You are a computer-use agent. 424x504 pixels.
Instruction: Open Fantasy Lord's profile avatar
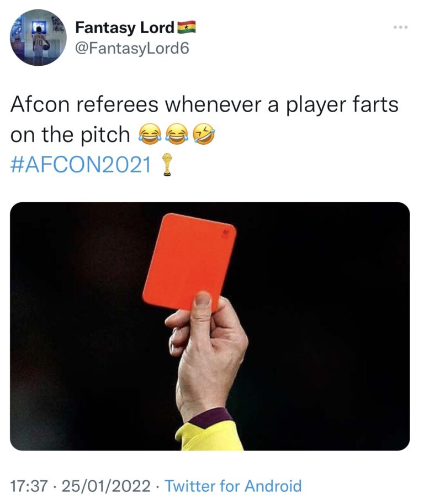39,38
